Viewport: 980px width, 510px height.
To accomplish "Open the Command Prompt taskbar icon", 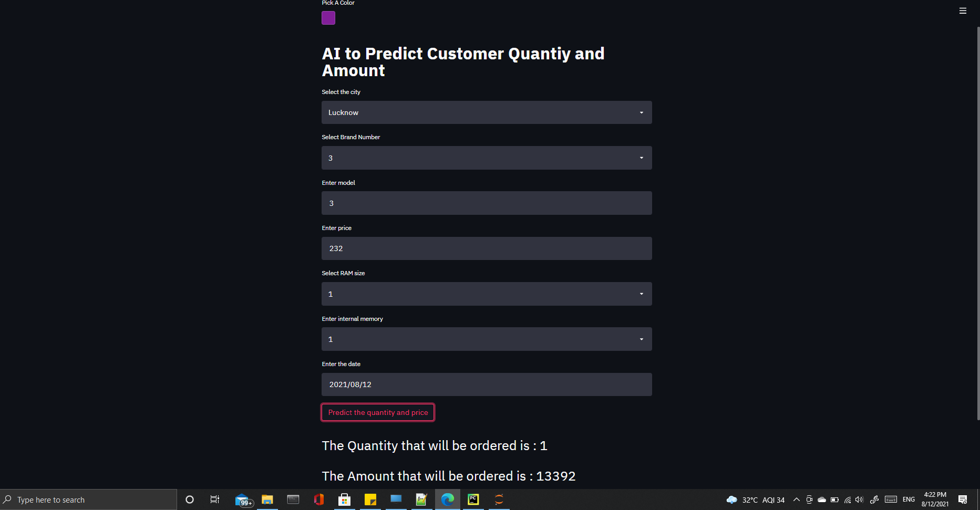I will [x=293, y=499].
